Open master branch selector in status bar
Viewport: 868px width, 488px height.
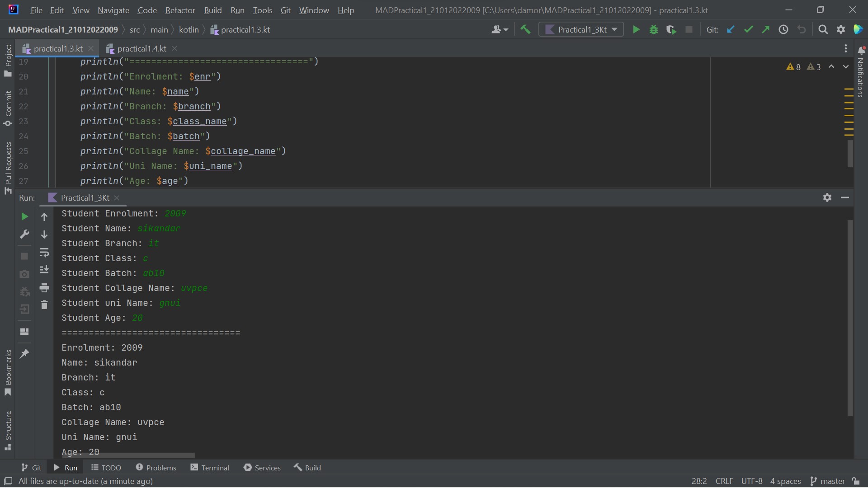pyautogui.click(x=827, y=481)
